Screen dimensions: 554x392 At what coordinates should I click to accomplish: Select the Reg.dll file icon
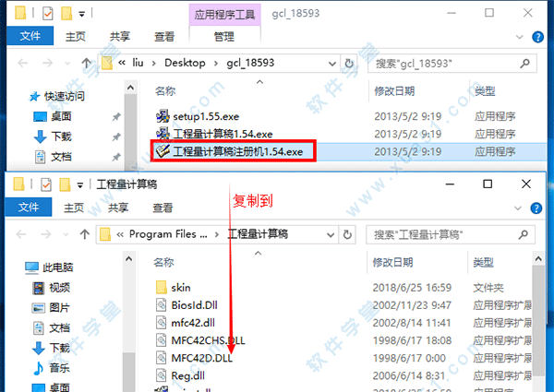(x=162, y=375)
